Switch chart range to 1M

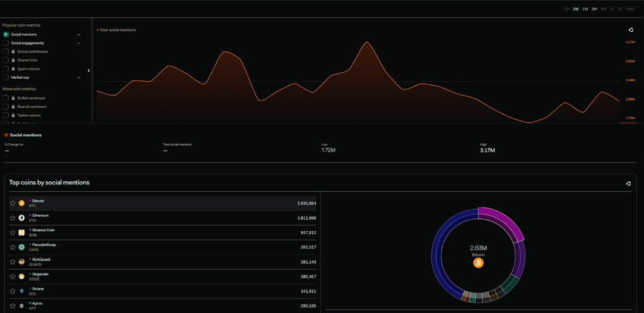(x=585, y=9)
